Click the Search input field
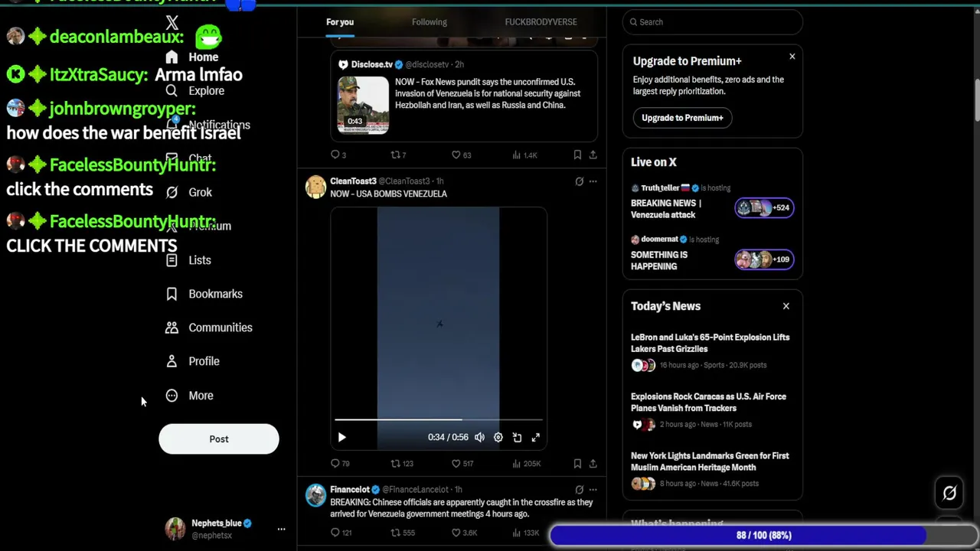The image size is (980, 551). (x=713, y=22)
